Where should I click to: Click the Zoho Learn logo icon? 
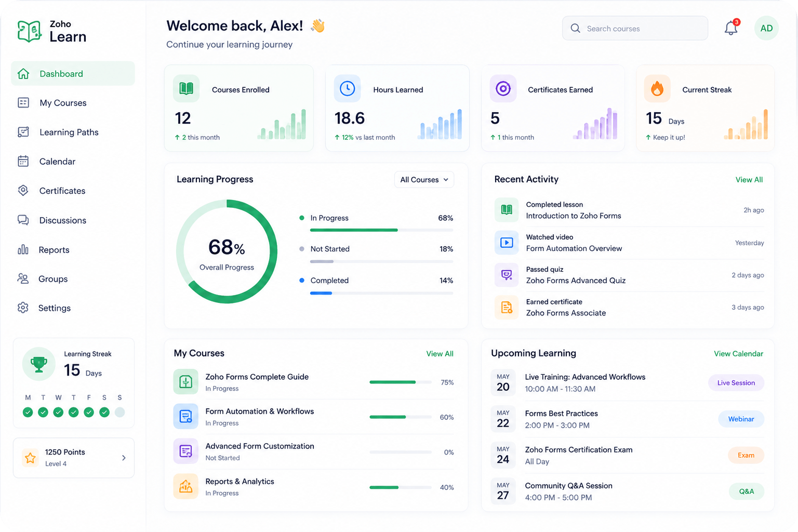29,31
